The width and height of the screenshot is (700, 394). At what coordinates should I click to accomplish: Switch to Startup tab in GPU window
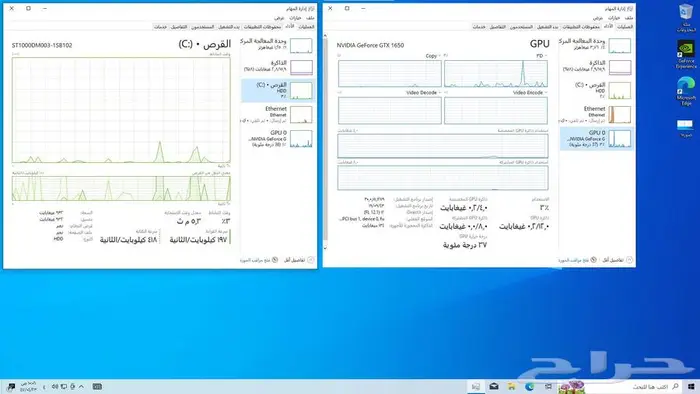[548, 27]
